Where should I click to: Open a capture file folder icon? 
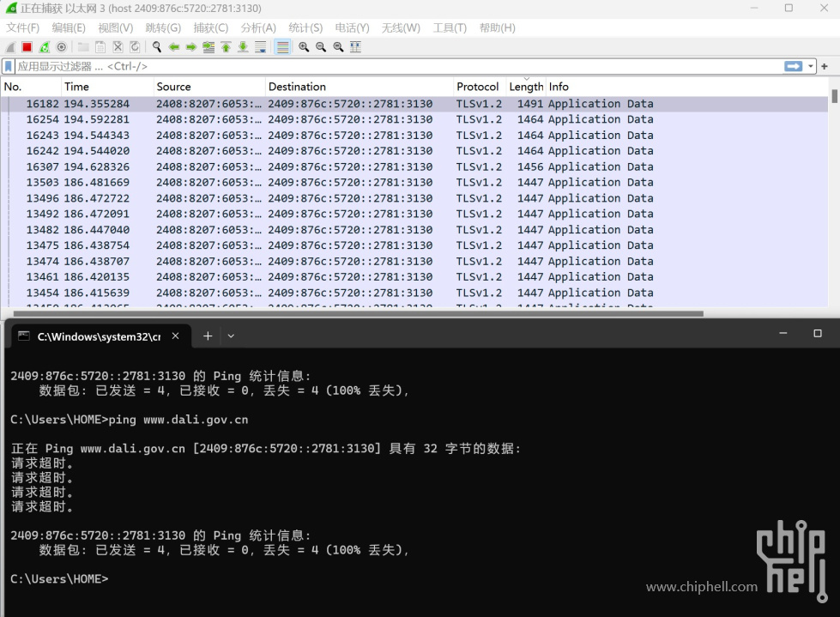tap(83, 47)
